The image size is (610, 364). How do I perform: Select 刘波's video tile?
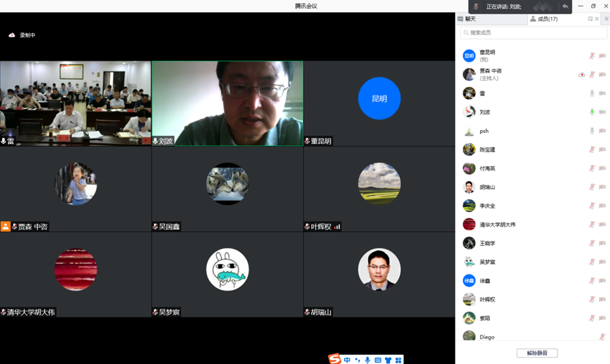pos(227,103)
